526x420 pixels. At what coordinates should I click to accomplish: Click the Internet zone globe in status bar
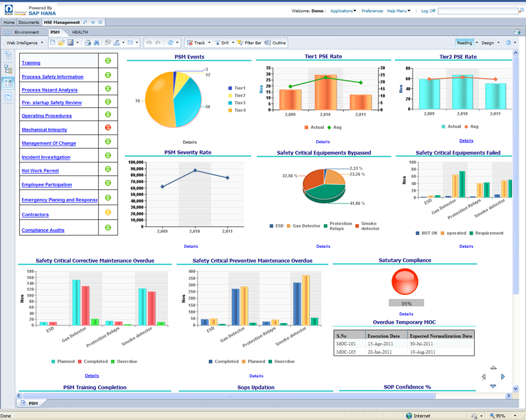tap(409, 416)
